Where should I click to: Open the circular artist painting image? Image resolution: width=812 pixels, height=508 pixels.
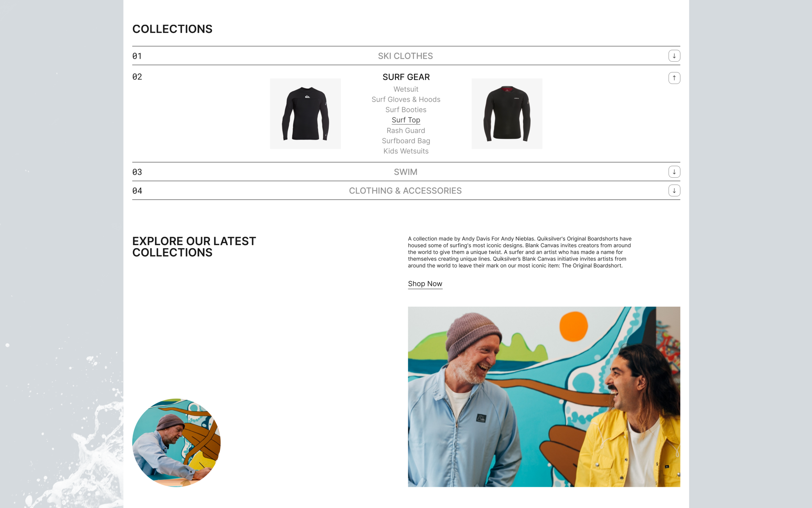click(x=176, y=443)
